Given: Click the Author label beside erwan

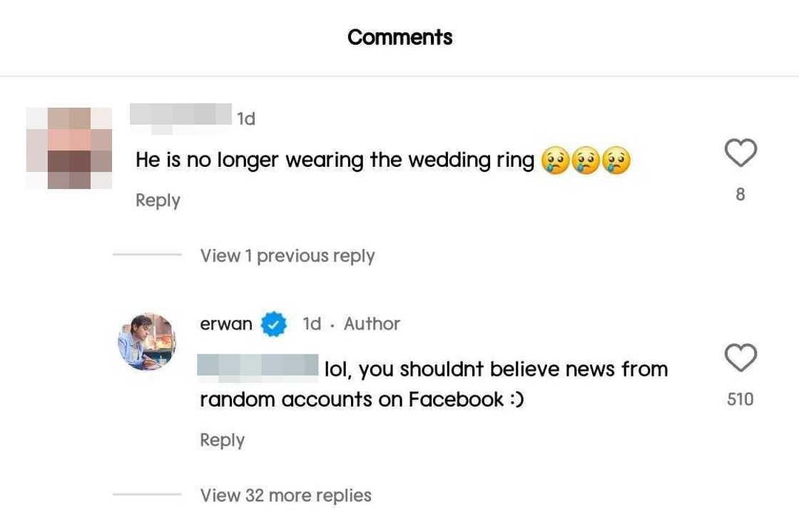Looking at the screenshot, I should coord(372,324).
